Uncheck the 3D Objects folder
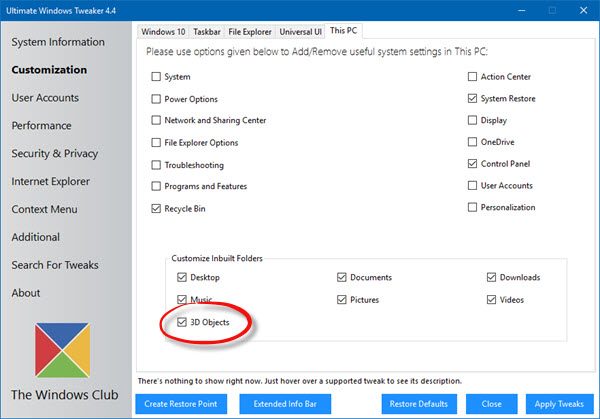The width and height of the screenshot is (600, 419). (182, 322)
